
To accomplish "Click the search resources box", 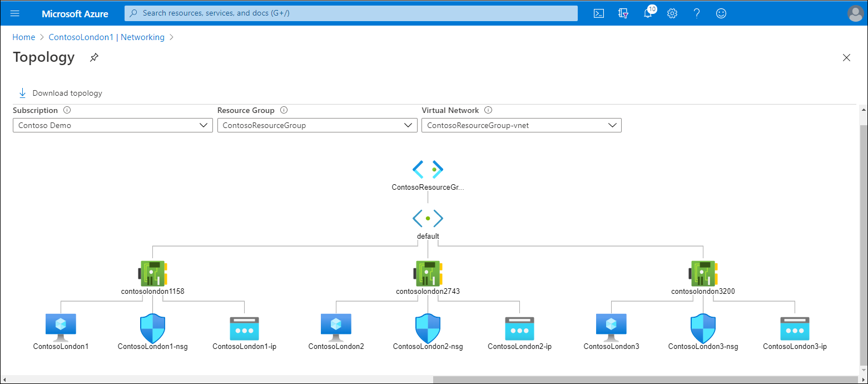I will coord(350,13).
